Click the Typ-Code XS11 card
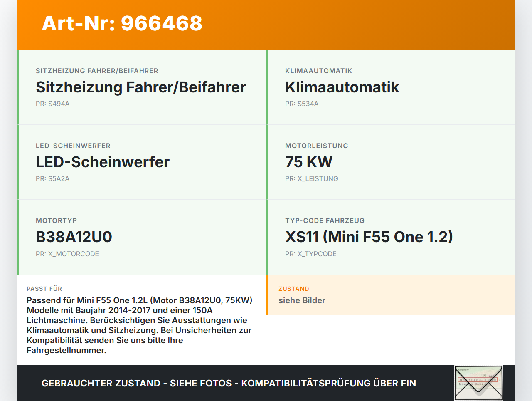 [x=369, y=237]
